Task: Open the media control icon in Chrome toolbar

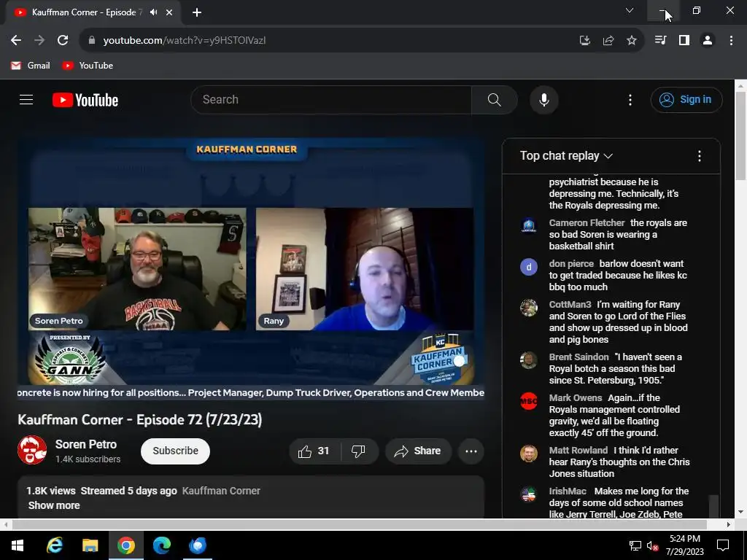Action: [660, 41]
